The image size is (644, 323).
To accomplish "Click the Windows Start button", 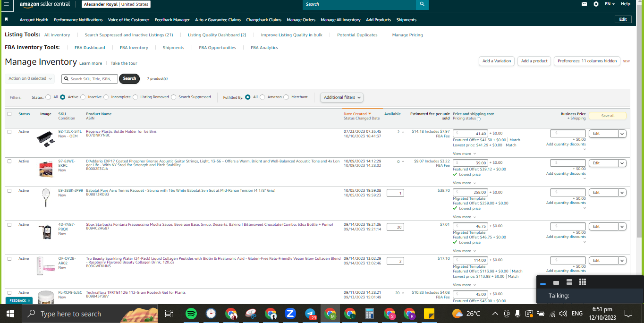I will click(x=10, y=314).
